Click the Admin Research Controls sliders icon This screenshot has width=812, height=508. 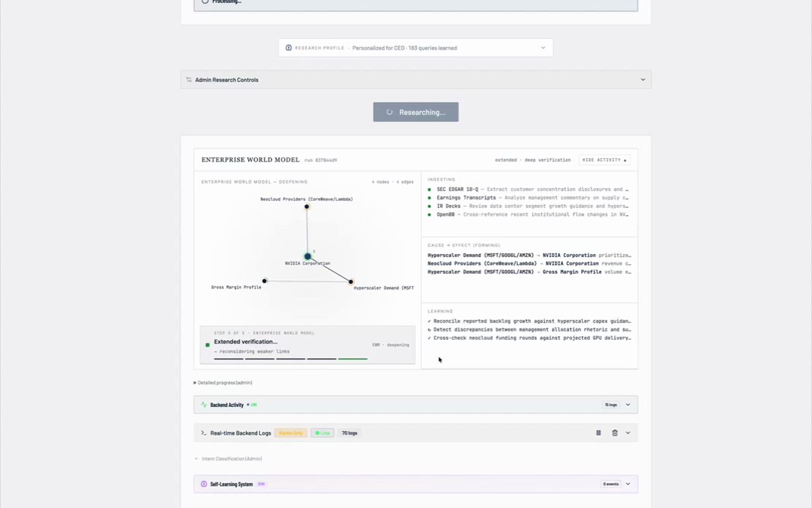(189, 80)
